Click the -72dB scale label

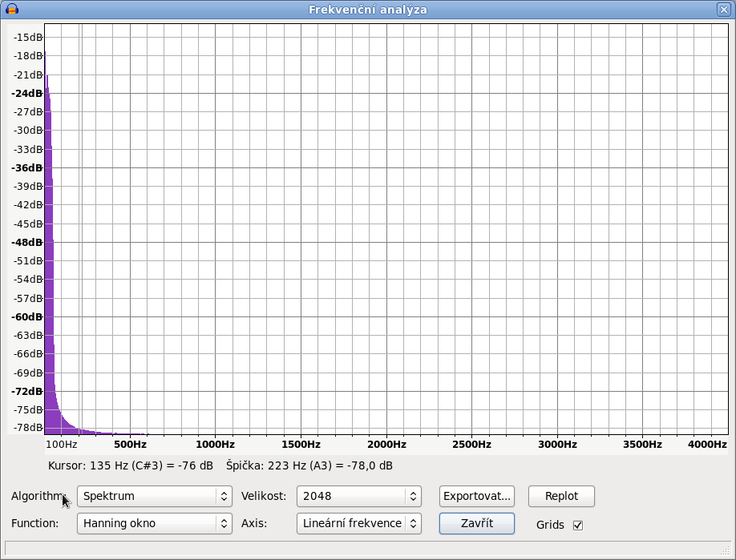click(x=26, y=391)
